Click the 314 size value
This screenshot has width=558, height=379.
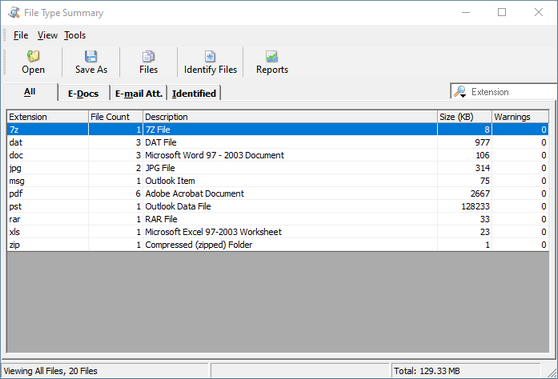point(483,168)
